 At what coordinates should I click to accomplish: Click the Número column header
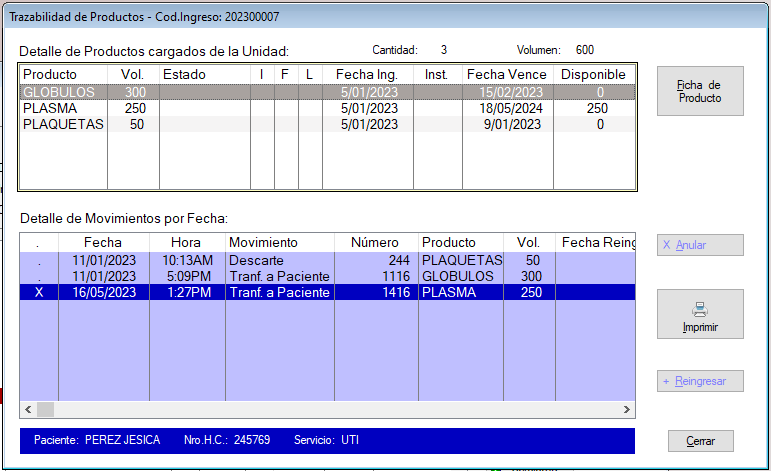click(x=376, y=243)
